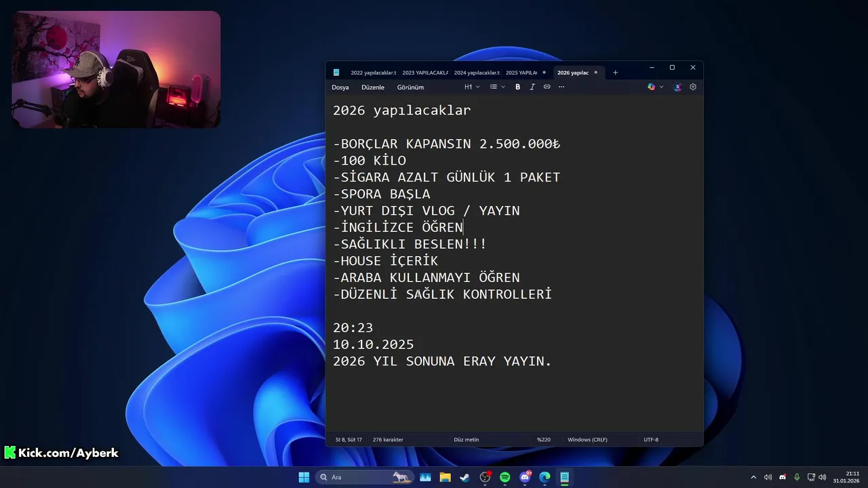Screen dimensions: 868x488
Task: Click the line -HOUSE İÇERİK
Action: coord(385,261)
